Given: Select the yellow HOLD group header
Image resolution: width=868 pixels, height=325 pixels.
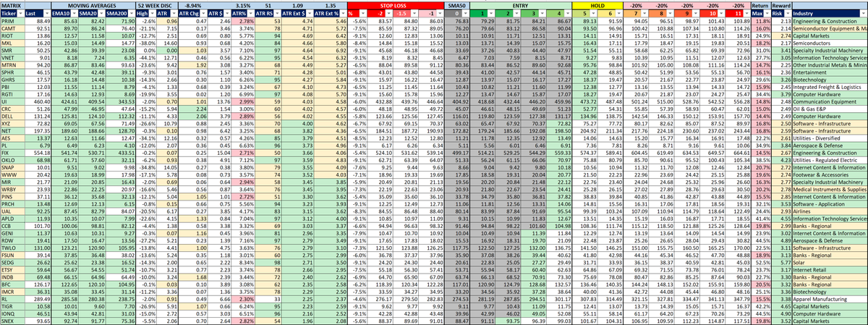Looking at the screenshot, I should [597, 6].
